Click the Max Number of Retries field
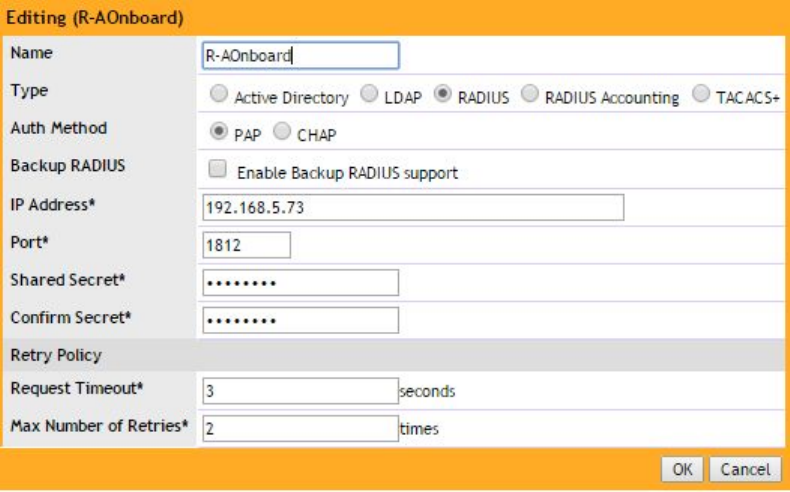The image size is (790, 492). [x=301, y=429]
